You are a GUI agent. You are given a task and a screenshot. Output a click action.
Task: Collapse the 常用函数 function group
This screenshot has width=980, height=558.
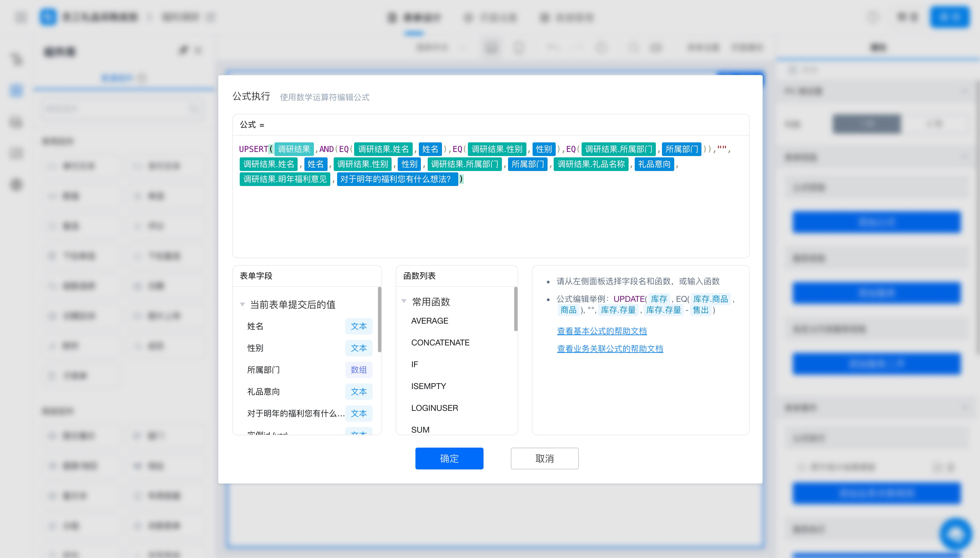click(x=404, y=301)
